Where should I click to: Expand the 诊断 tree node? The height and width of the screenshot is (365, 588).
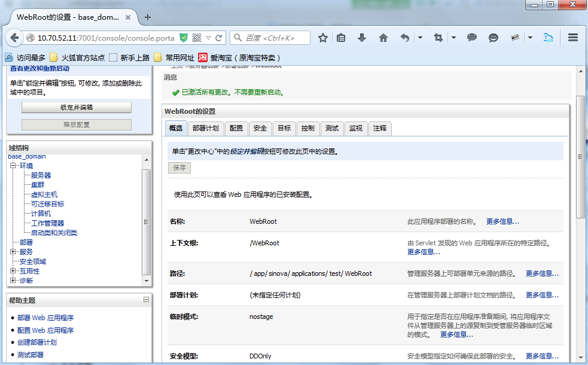tap(13, 280)
